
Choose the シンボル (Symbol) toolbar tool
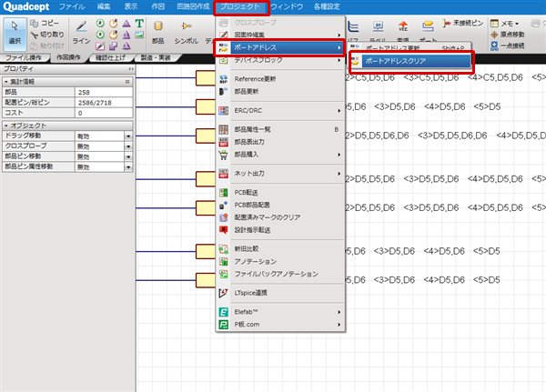(187, 33)
